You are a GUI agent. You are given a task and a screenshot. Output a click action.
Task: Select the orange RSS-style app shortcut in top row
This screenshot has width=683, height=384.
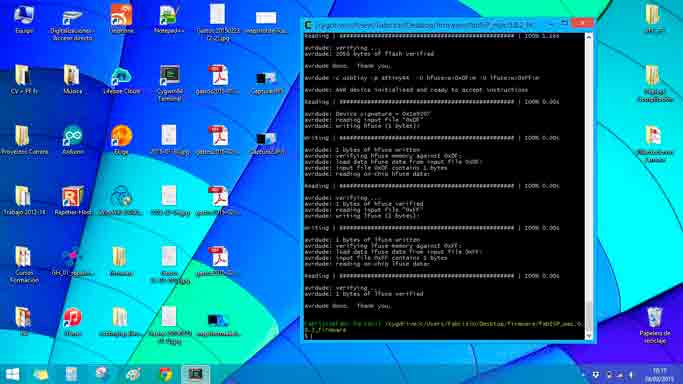coord(122,19)
